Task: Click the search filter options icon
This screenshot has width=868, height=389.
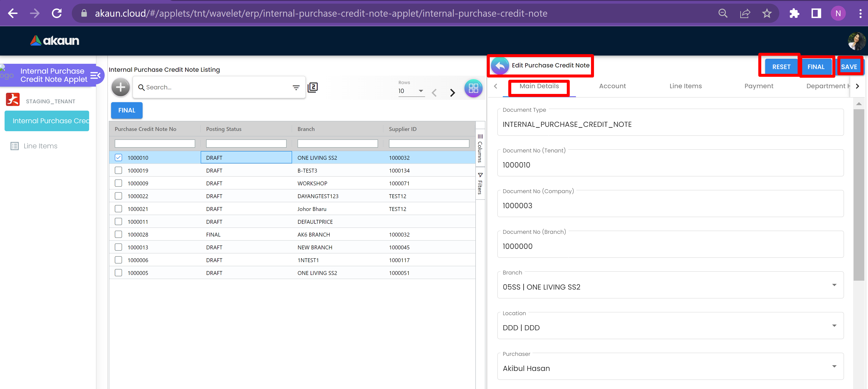Action: [296, 88]
